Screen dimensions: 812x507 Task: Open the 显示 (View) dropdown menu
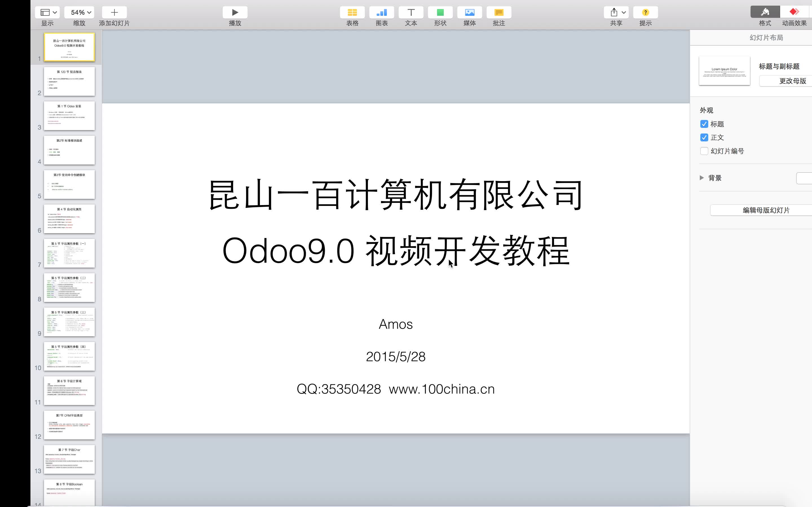click(x=48, y=12)
